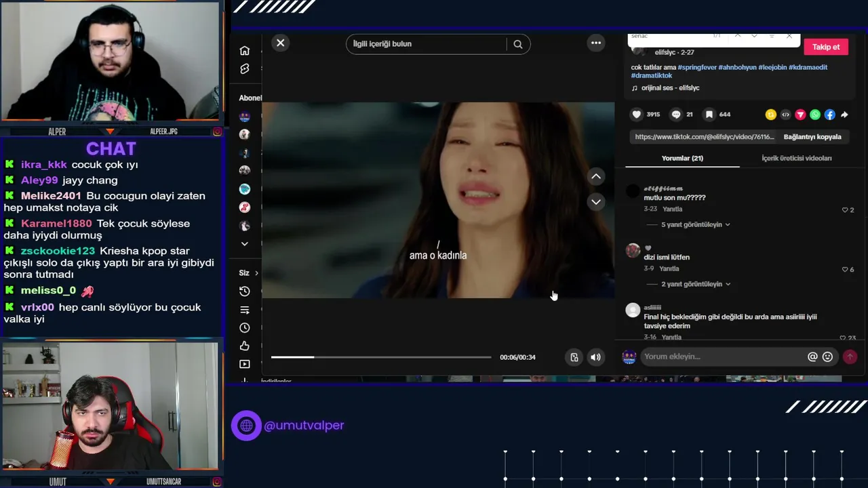Viewport: 868px width, 488px height.
Task: Select chat username 'zsckookie123'
Action: tap(58, 251)
